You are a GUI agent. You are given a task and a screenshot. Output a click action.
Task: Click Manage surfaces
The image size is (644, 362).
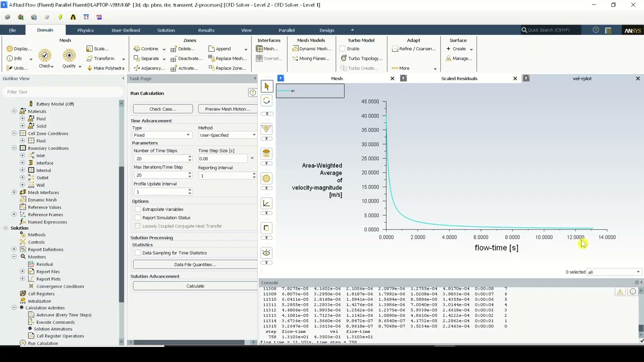[x=458, y=58]
